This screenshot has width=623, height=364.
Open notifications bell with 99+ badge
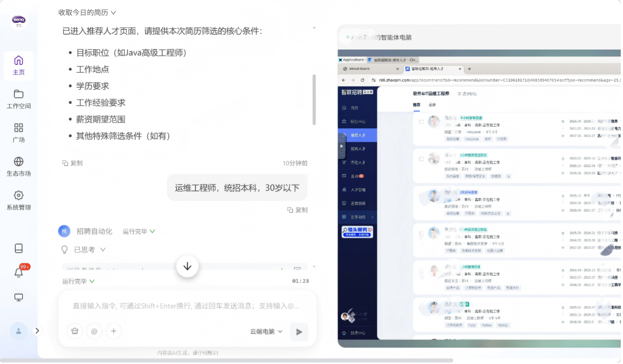click(x=19, y=273)
